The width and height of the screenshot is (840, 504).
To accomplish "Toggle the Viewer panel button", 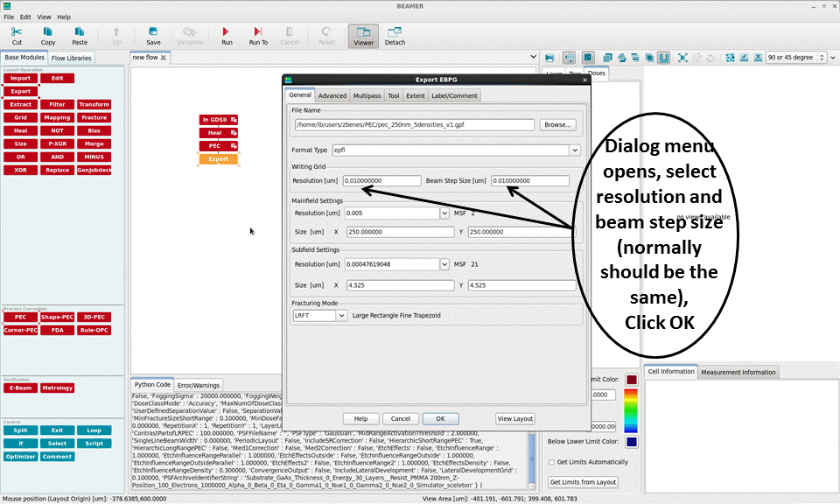I will click(x=363, y=35).
